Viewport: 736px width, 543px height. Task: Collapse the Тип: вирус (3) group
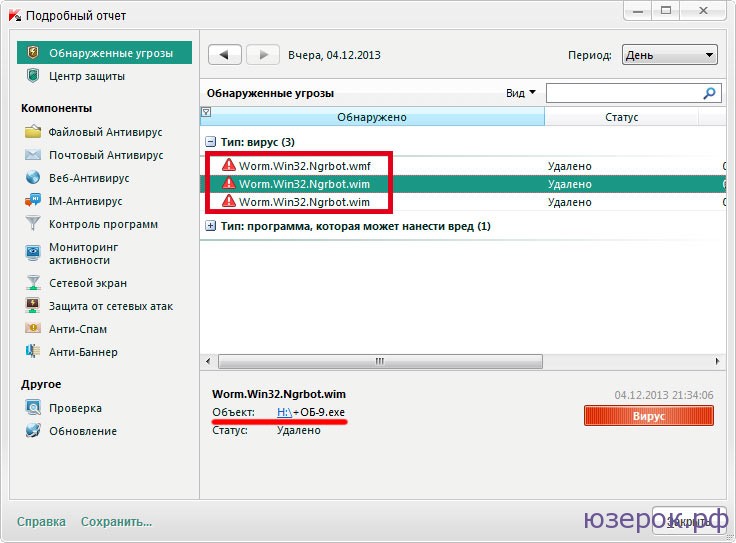click(x=211, y=142)
